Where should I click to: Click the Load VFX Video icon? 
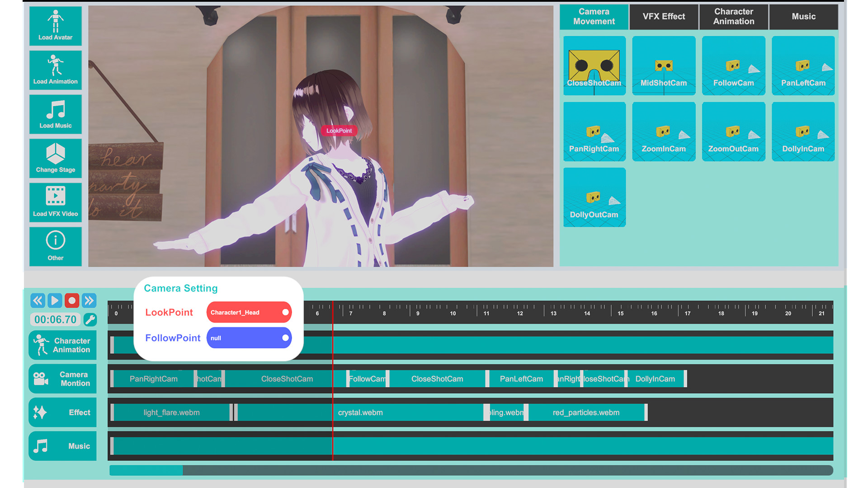[55, 202]
